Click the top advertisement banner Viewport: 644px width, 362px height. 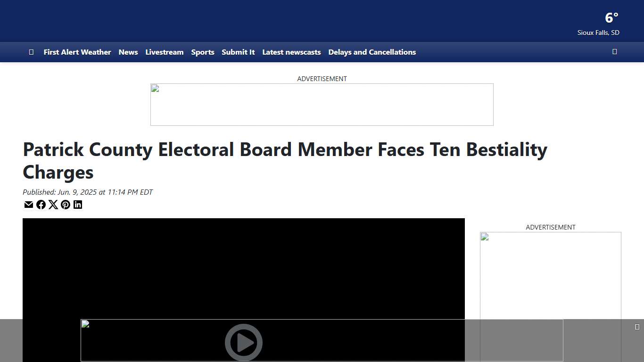(322, 105)
